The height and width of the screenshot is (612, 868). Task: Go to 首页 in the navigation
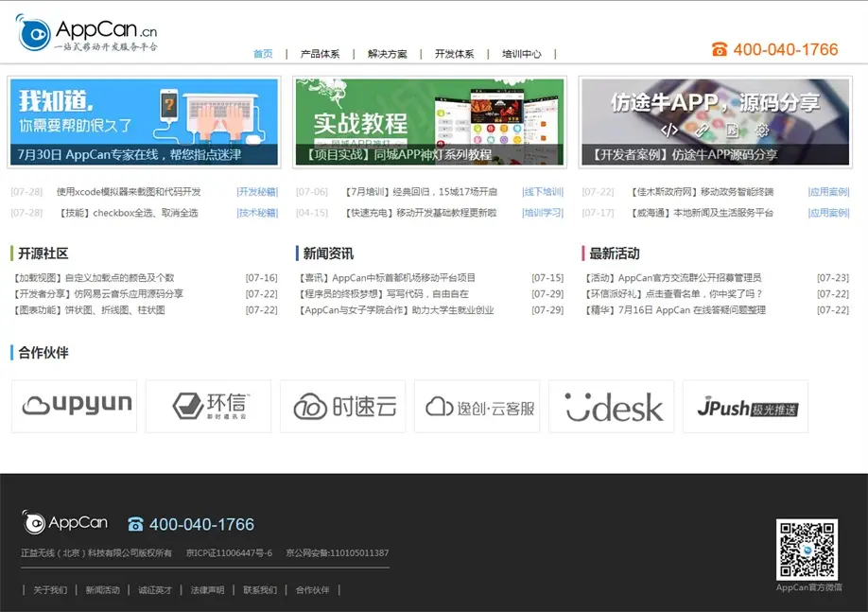(263, 54)
